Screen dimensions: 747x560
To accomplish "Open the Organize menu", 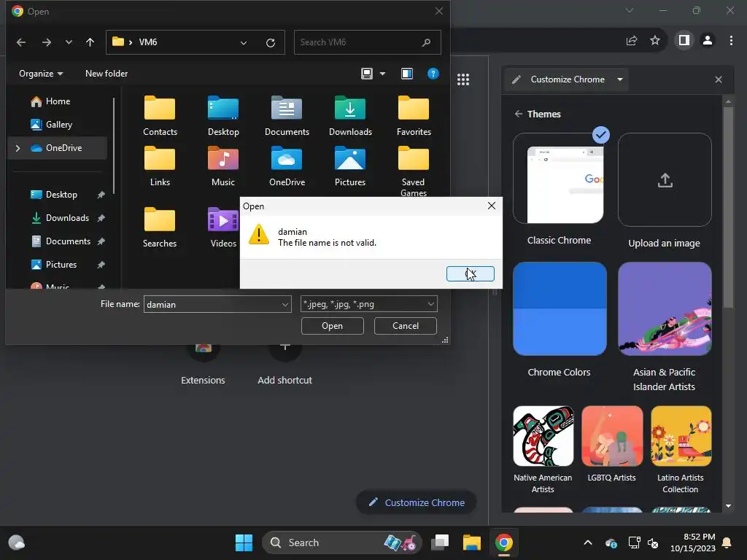I will 41,74.
